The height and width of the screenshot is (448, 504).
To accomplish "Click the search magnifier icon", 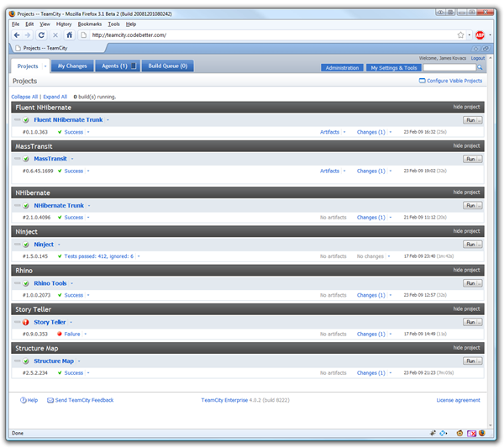I will (x=480, y=67).
